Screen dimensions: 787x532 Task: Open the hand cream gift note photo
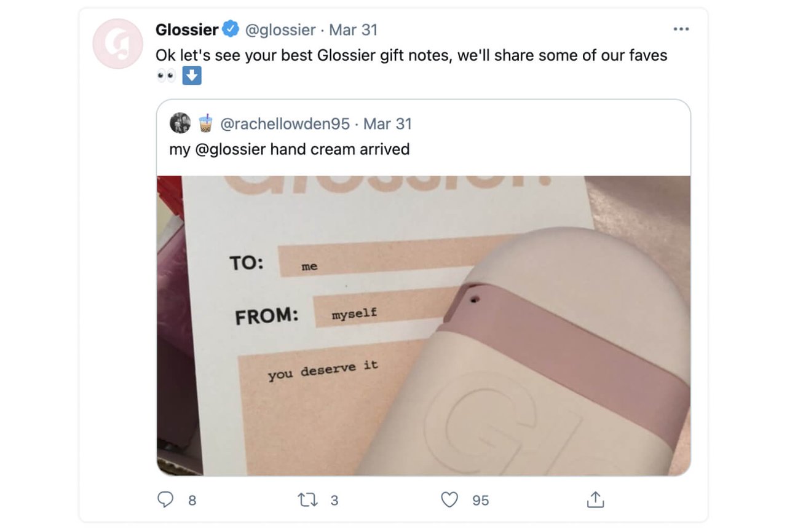423,326
